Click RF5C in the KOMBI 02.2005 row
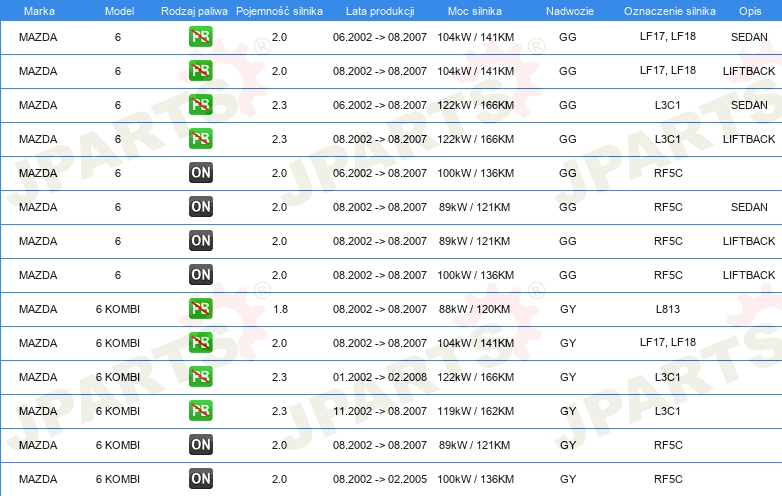 668,479
